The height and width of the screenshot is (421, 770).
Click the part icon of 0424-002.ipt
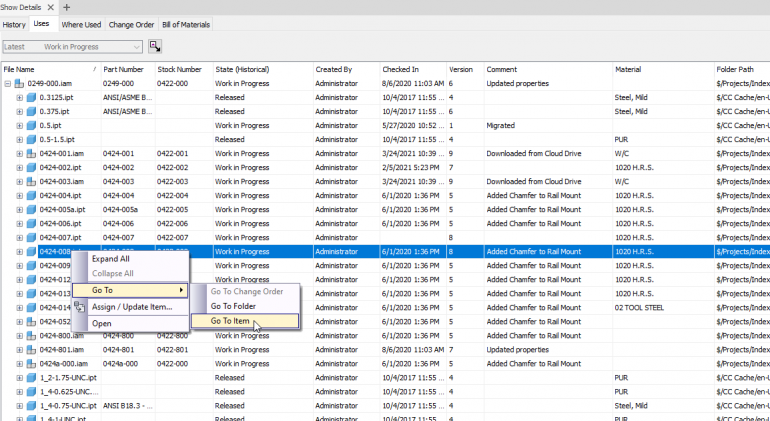pyautogui.click(x=31, y=168)
